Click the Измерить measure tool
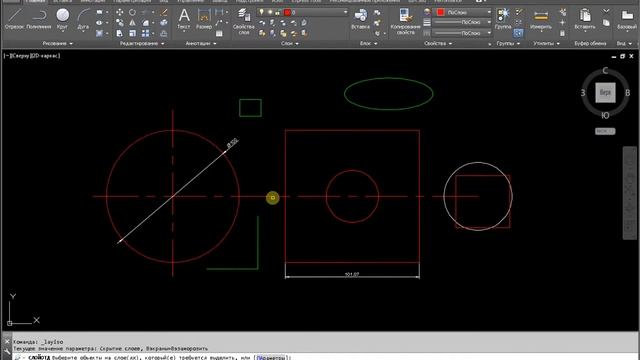This screenshot has height=360, width=640. point(541,19)
